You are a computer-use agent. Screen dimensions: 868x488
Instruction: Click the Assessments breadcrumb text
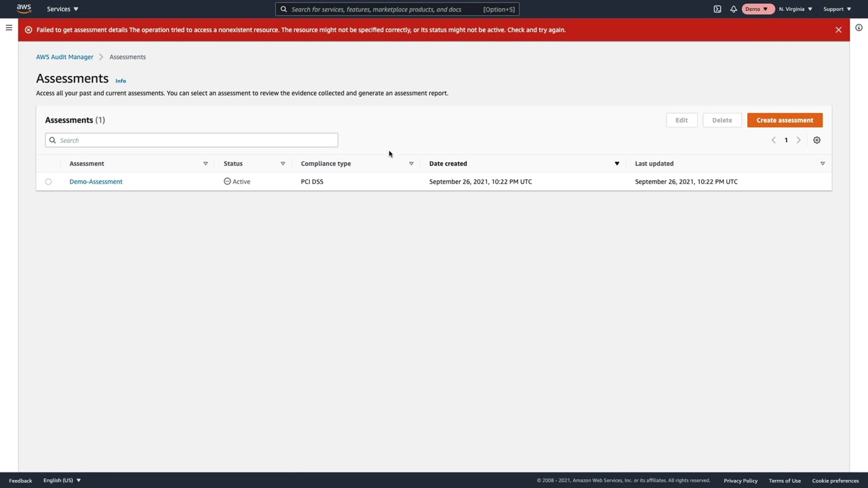[x=127, y=57]
